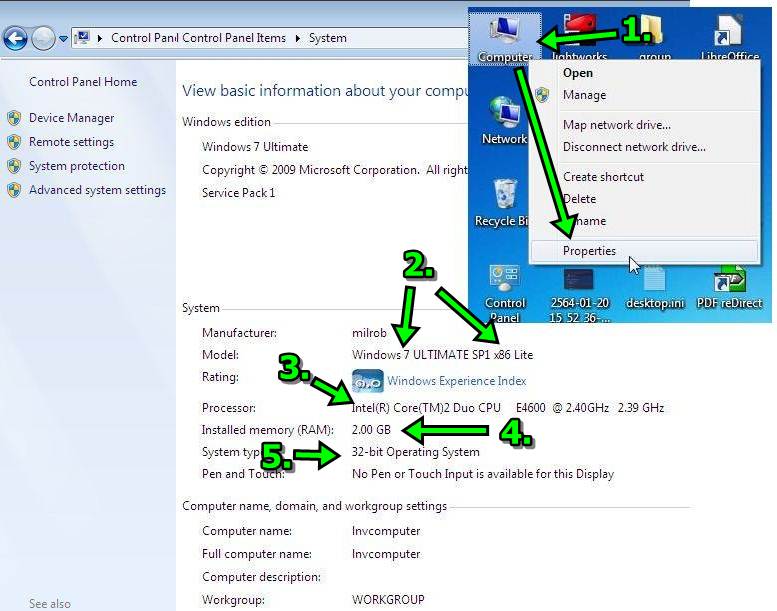
Task: Choose Manage in the context menu
Action: [x=645, y=95]
